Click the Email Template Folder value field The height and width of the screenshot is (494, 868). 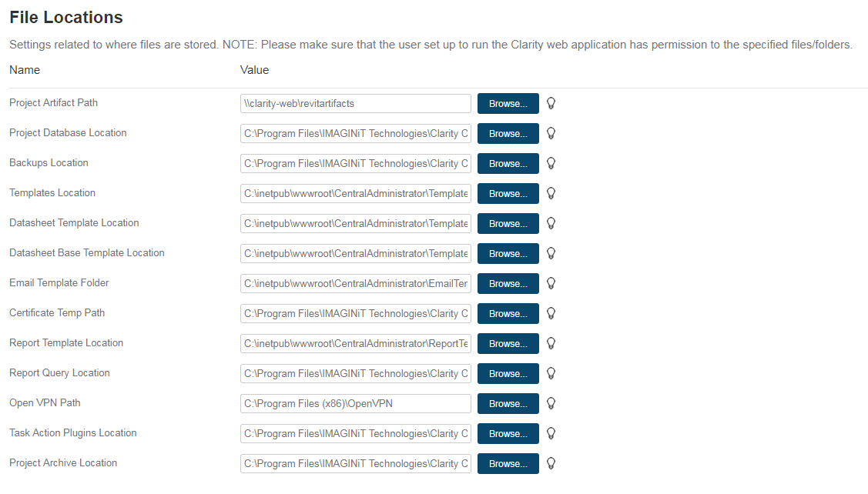(x=355, y=284)
